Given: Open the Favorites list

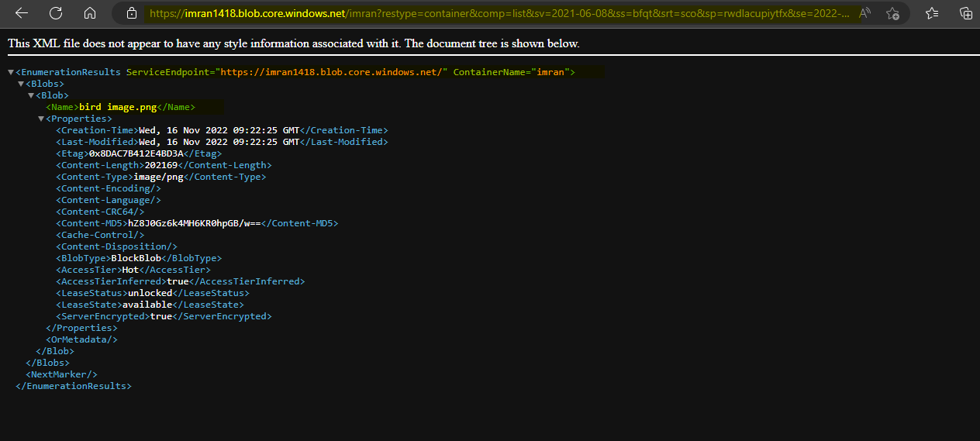Looking at the screenshot, I should pyautogui.click(x=933, y=13).
